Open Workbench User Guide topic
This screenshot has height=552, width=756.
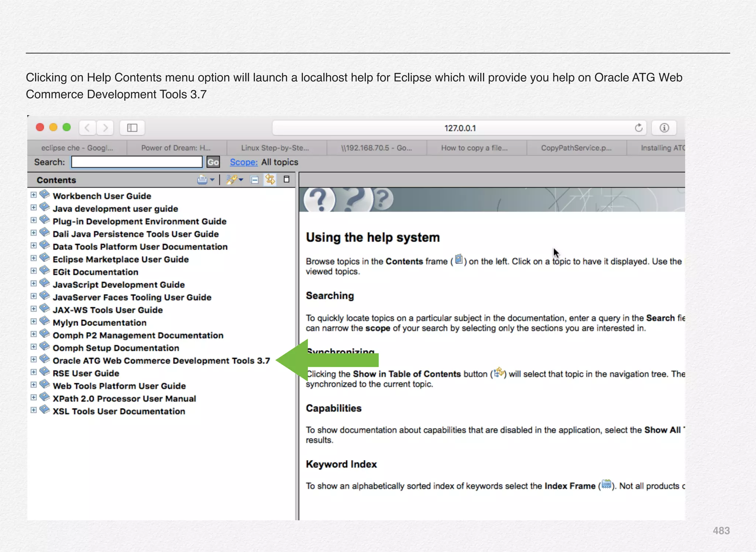tap(102, 196)
